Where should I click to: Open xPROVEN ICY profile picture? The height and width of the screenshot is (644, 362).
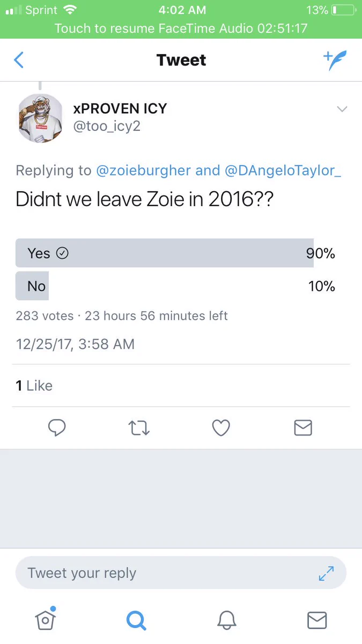tap(40, 118)
